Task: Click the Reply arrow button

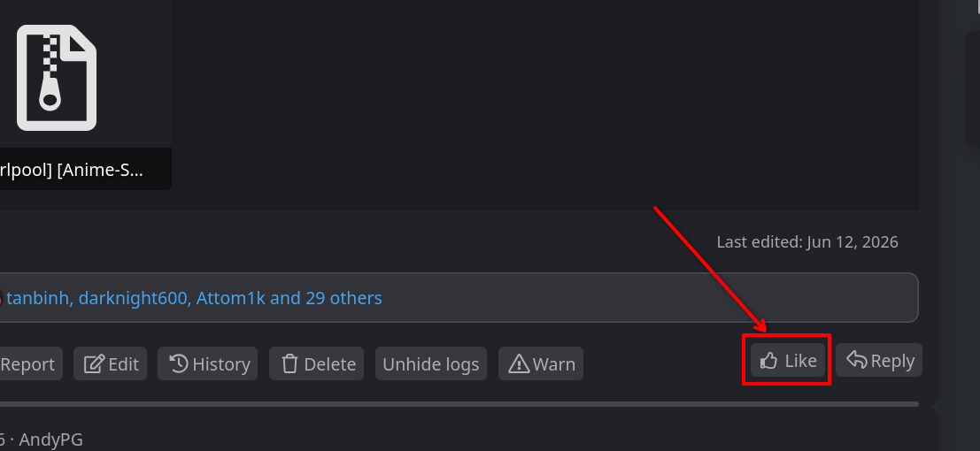Action: (879, 361)
